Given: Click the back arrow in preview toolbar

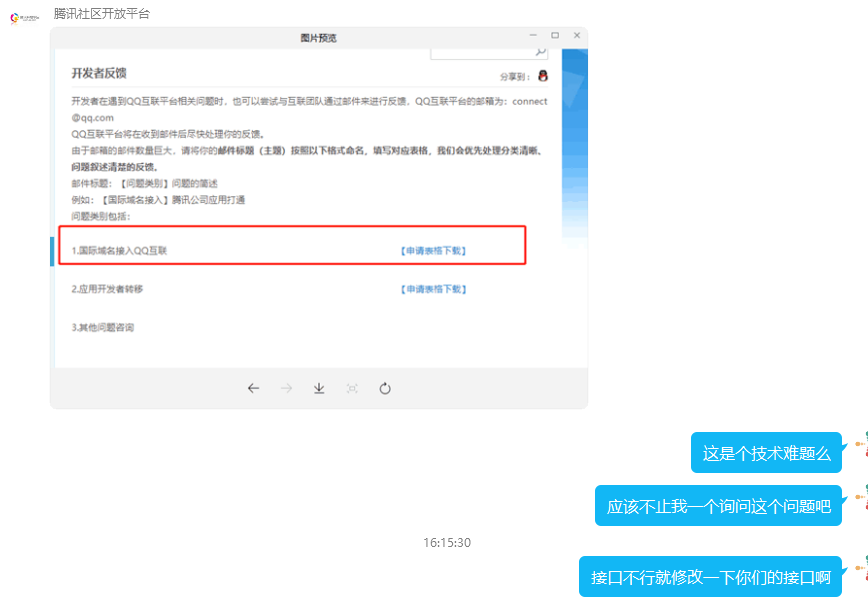Looking at the screenshot, I should 253,388.
